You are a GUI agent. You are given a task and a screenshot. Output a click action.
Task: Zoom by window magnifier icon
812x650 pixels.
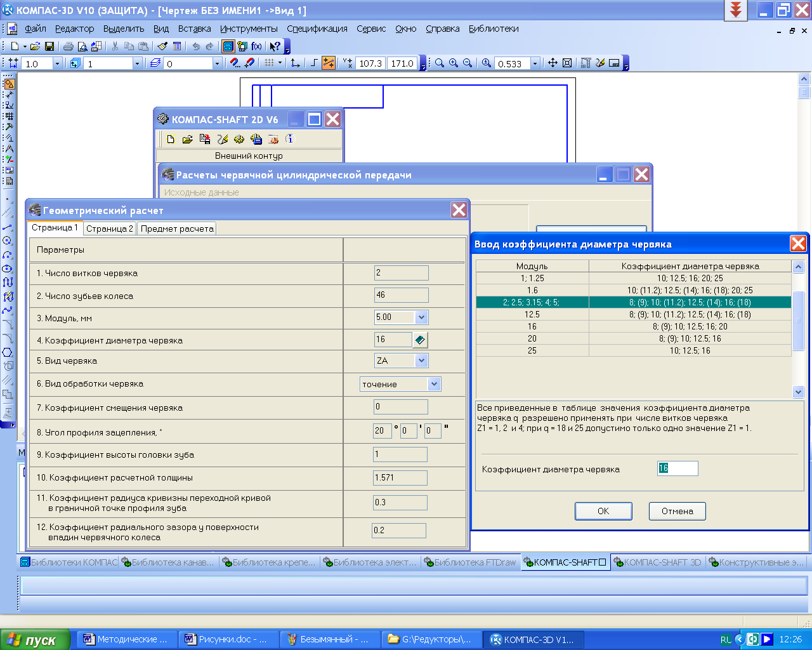[x=440, y=63]
